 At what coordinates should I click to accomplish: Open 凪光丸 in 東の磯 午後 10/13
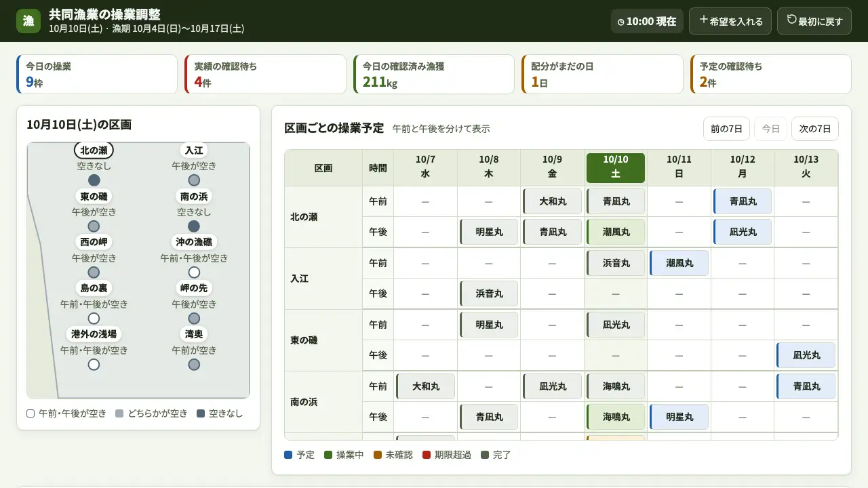[806, 355]
